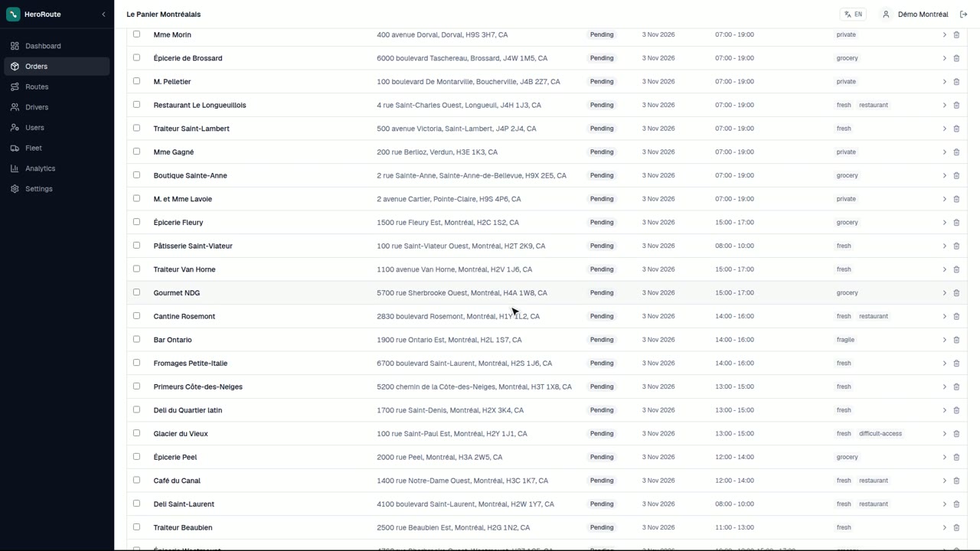
Task: Select the Mme Morin order checkbox
Action: click(136, 34)
